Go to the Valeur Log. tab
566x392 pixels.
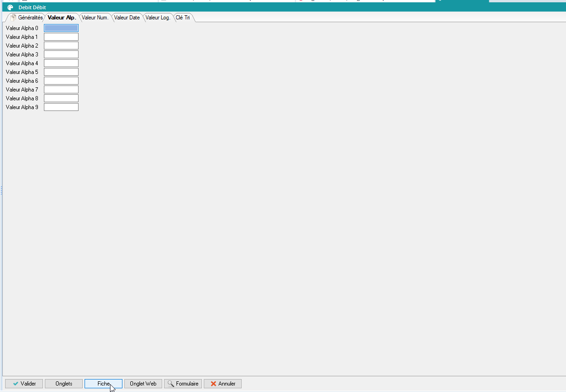point(158,18)
